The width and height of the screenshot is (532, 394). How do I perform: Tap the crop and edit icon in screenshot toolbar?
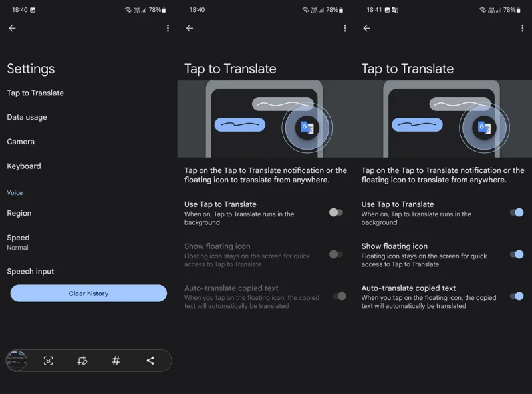(82, 360)
